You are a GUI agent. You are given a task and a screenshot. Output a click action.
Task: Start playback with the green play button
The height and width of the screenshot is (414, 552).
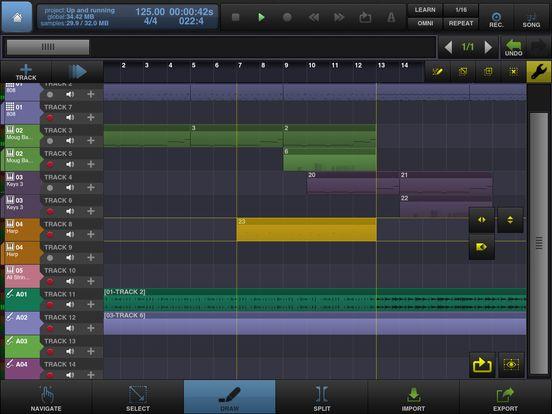(x=261, y=17)
